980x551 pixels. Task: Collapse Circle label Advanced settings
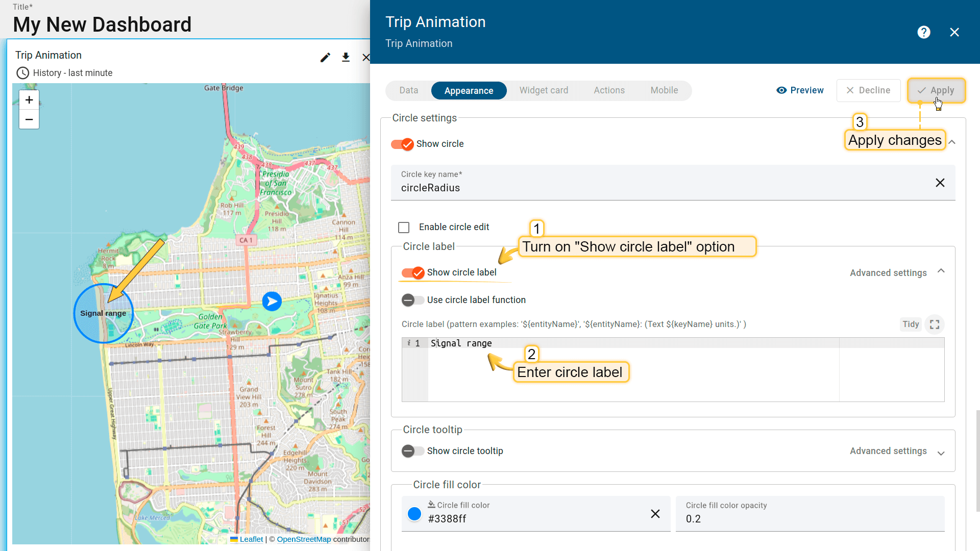point(941,271)
